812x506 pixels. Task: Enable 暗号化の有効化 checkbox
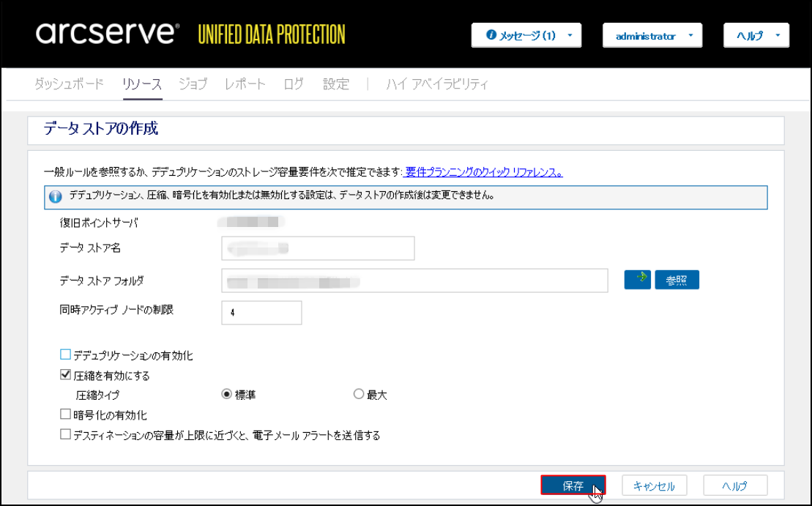coord(66,414)
